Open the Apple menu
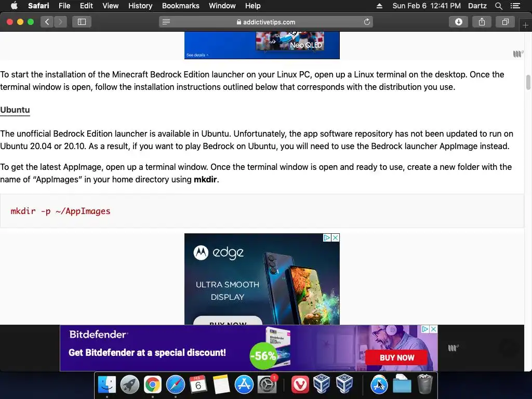Viewport: 532px width, 399px height. (14, 6)
